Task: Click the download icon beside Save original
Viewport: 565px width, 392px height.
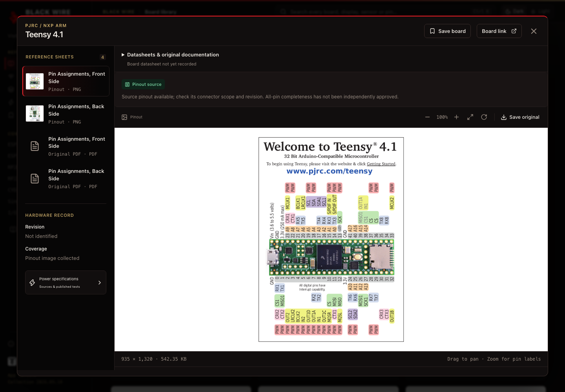Action: (504, 117)
